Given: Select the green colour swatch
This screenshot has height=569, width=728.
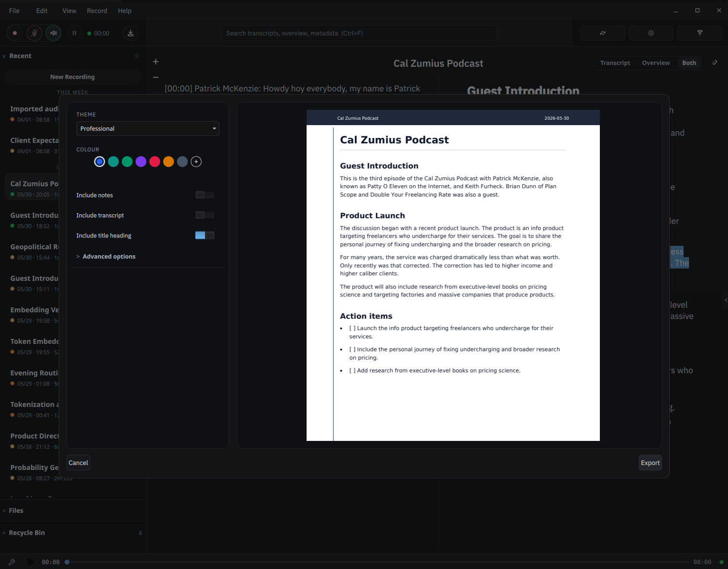Looking at the screenshot, I should pyautogui.click(x=127, y=162).
